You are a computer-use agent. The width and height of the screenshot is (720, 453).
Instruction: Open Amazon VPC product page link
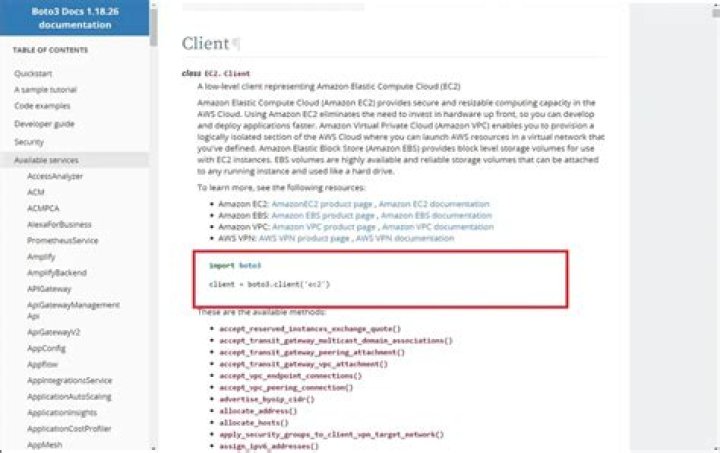click(x=324, y=227)
